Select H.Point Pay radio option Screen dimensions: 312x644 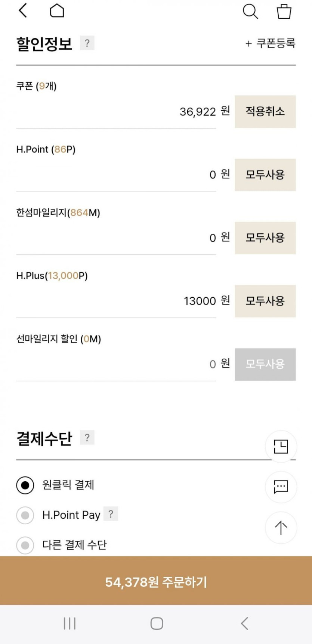click(x=25, y=515)
